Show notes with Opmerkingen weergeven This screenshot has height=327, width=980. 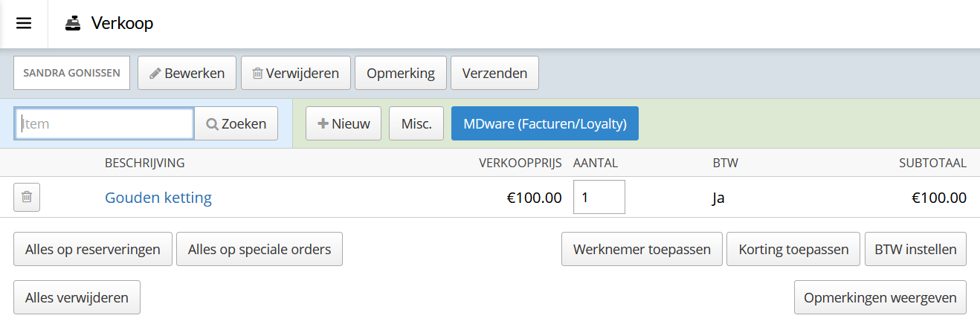tap(880, 297)
